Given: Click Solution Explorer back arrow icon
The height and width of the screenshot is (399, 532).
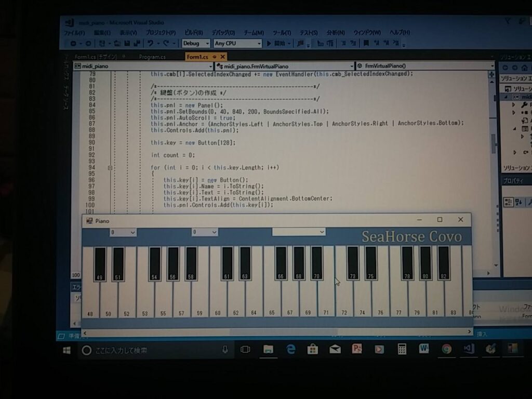Looking at the screenshot, I should 505,68.
